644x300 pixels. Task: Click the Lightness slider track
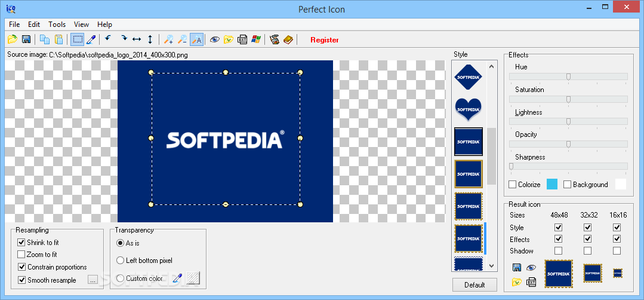click(x=568, y=121)
